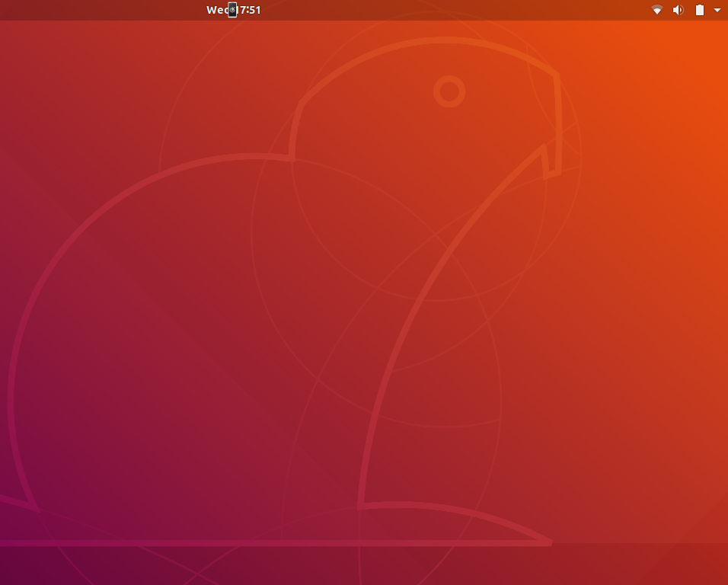The image size is (728, 585).
Task: Click the battery icon to check charge level
Action: click(698, 10)
